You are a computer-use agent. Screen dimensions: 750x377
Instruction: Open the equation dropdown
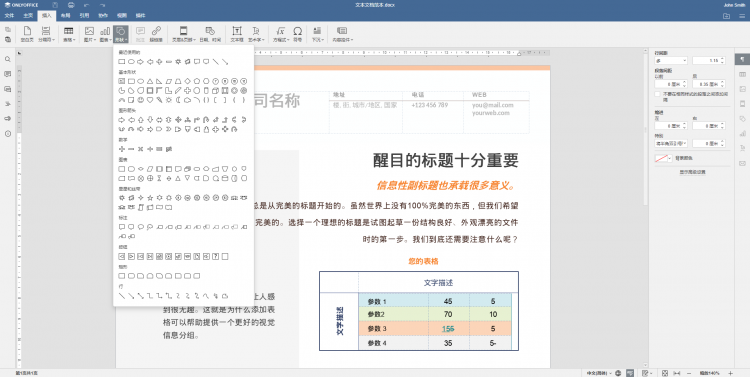[280, 34]
